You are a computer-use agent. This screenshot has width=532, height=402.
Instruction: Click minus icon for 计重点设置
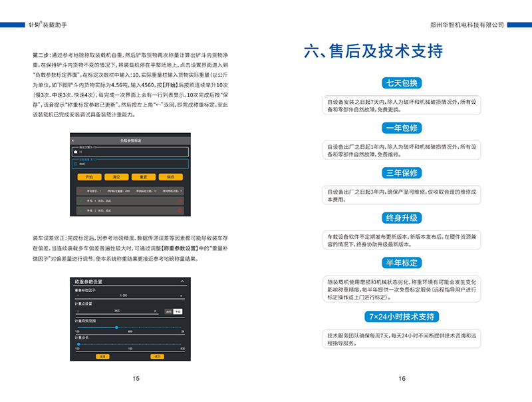point(78,311)
